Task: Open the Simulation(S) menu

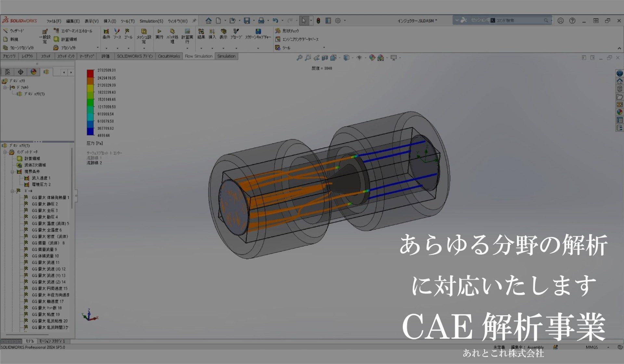Action: pyautogui.click(x=151, y=21)
